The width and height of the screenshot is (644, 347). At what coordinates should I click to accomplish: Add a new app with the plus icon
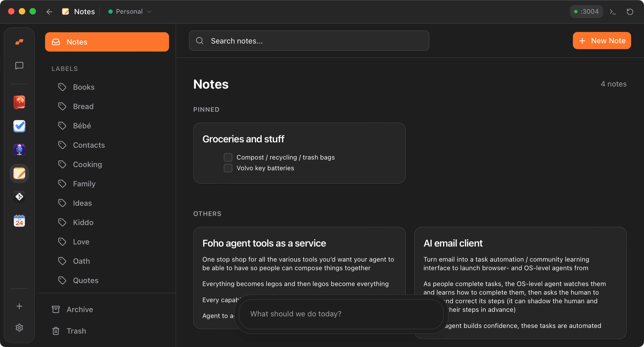tap(19, 306)
